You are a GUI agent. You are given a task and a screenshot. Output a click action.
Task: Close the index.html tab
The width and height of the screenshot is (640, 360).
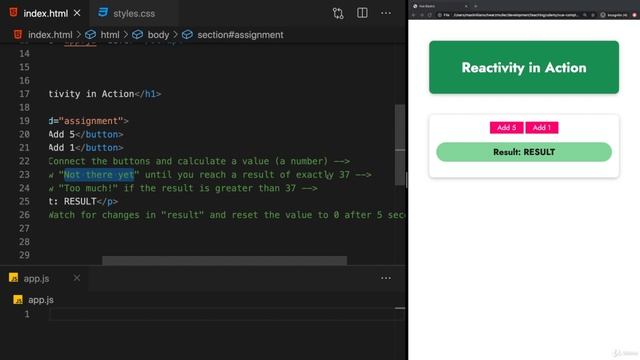tap(77, 13)
